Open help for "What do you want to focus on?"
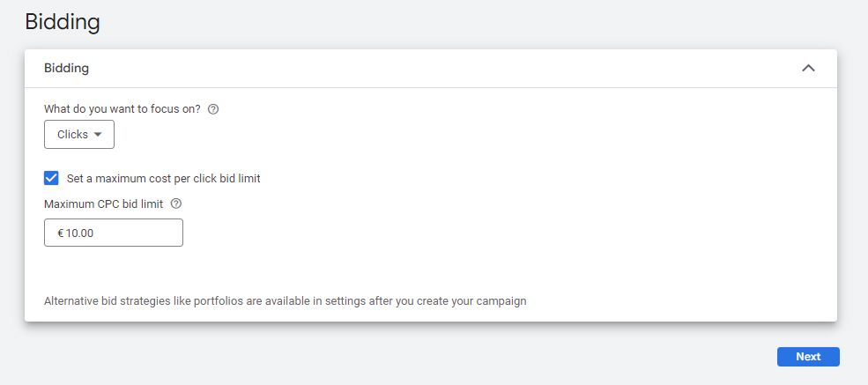 pyautogui.click(x=213, y=109)
